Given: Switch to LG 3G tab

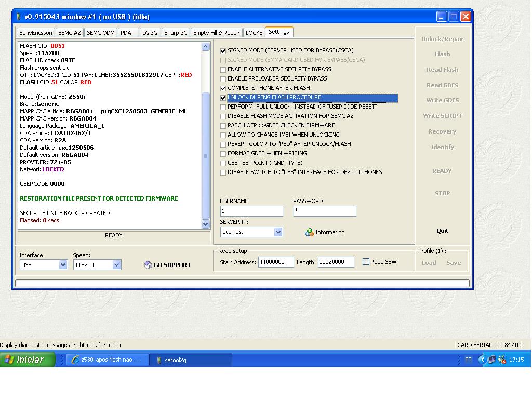Looking at the screenshot, I should point(150,33).
